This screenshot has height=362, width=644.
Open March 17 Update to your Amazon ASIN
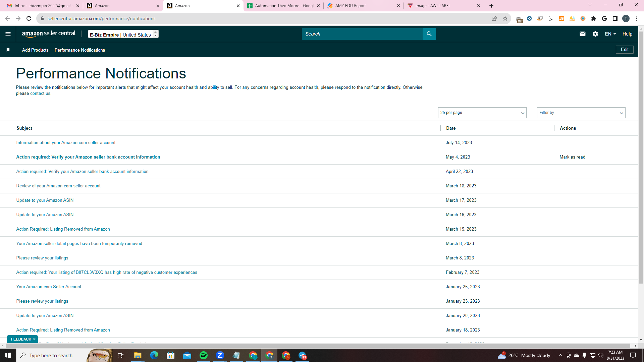pyautogui.click(x=45, y=200)
